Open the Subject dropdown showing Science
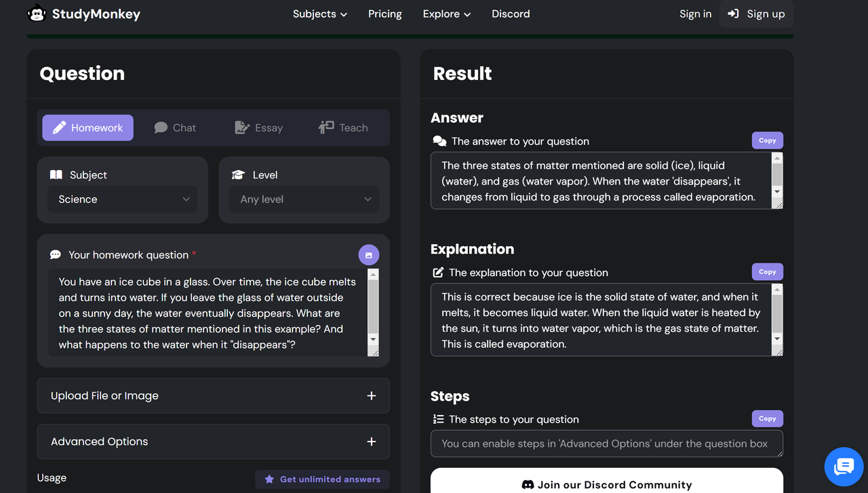868x493 pixels. coord(123,199)
